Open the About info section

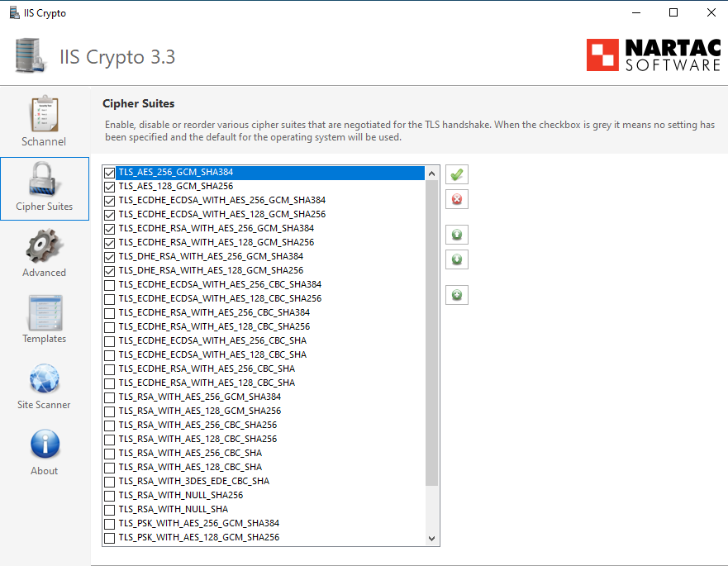point(44,452)
